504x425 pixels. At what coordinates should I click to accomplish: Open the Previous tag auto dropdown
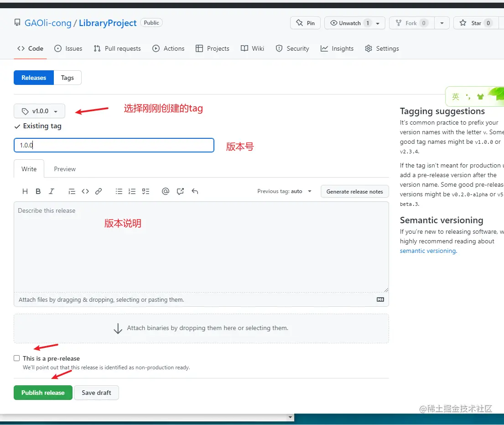pyautogui.click(x=285, y=191)
